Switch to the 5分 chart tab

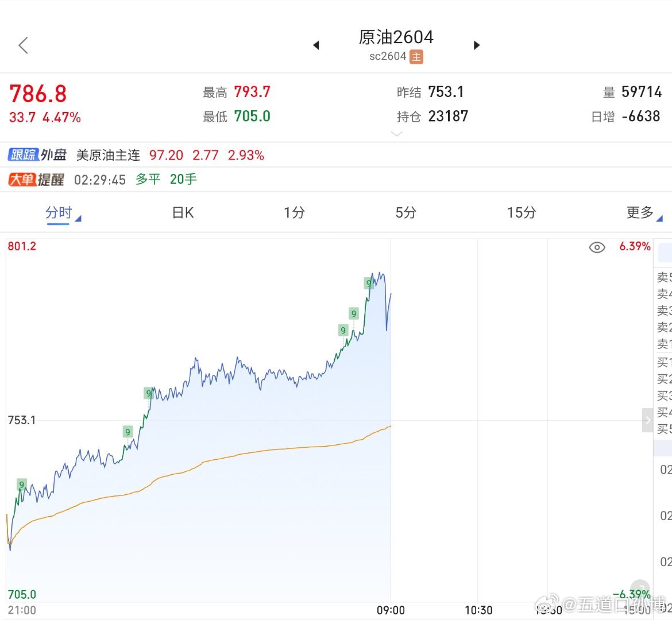pos(405,213)
